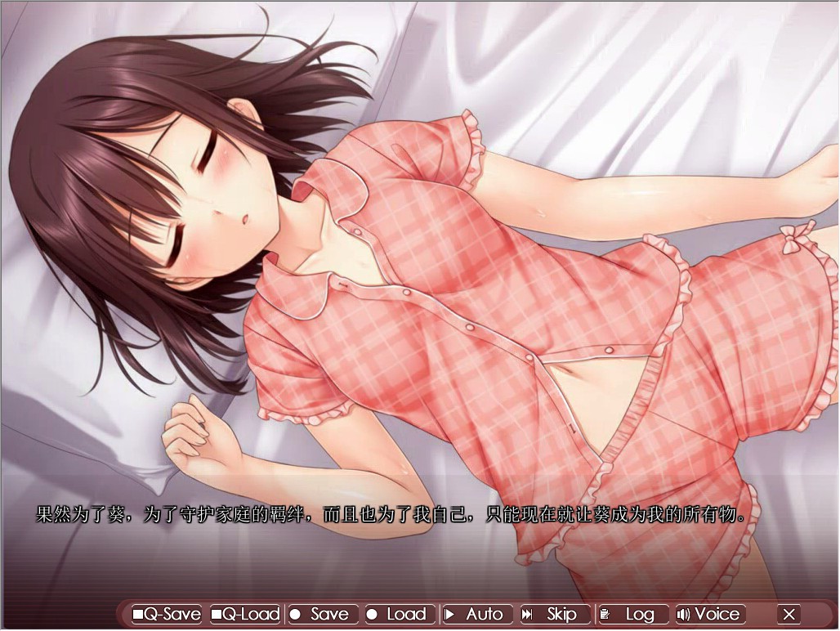The width and height of the screenshot is (840, 631).
Task: Hide the message window with the X button
Action: pos(789,615)
